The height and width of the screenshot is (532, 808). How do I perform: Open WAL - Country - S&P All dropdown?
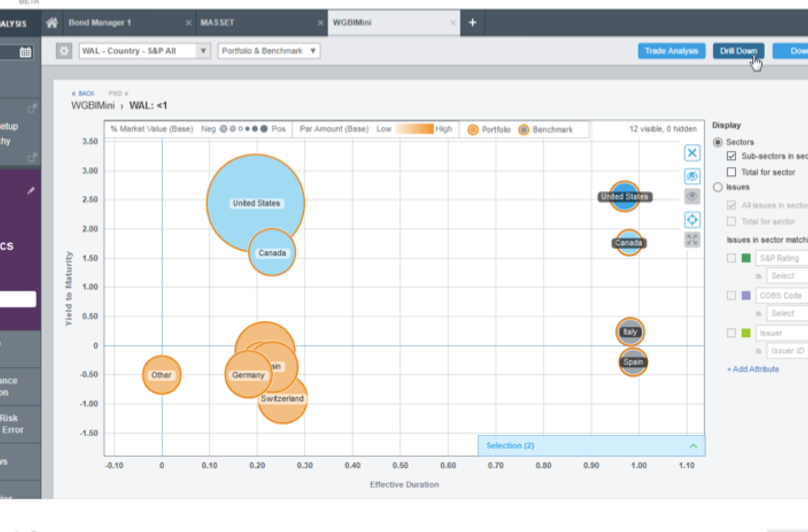coord(203,51)
